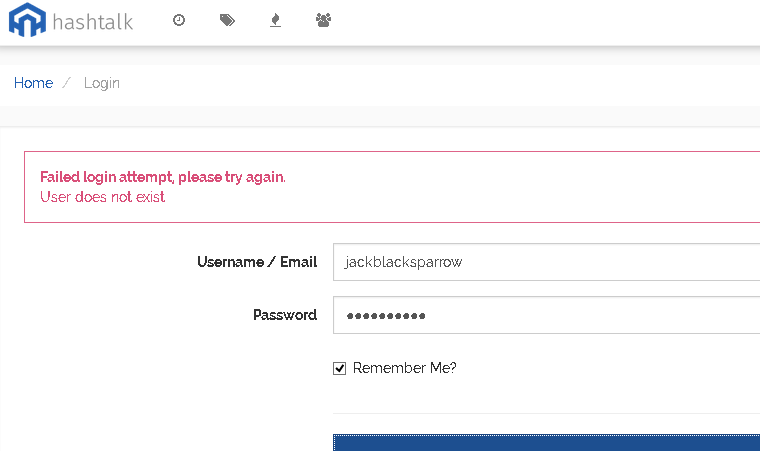Image resolution: width=760 pixels, height=451 pixels.
Task: Click the divider line below Remember Me
Action: click(546, 413)
